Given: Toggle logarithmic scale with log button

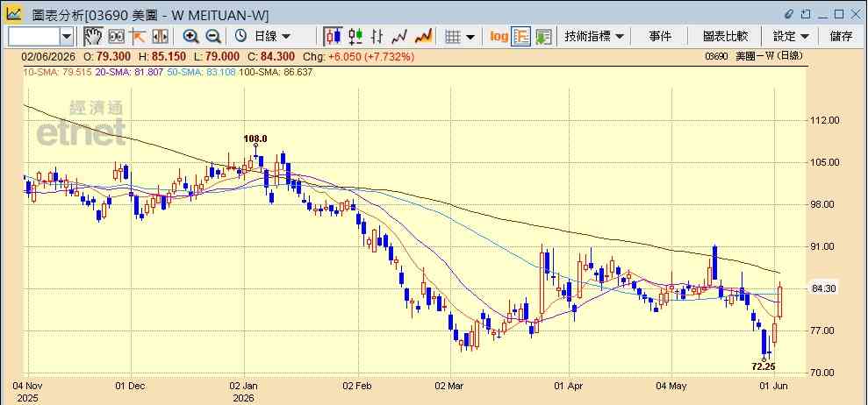Looking at the screenshot, I should 499,37.
